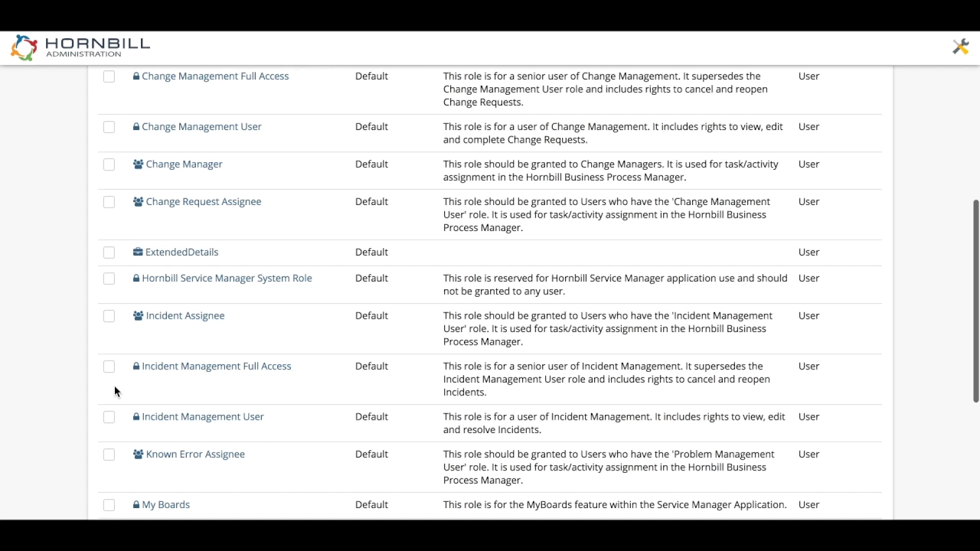Image resolution: width=980 pixels, height=551 pixels.
Task: Open the ExtendedDetails role link
Action: click(x=181, y=253)
